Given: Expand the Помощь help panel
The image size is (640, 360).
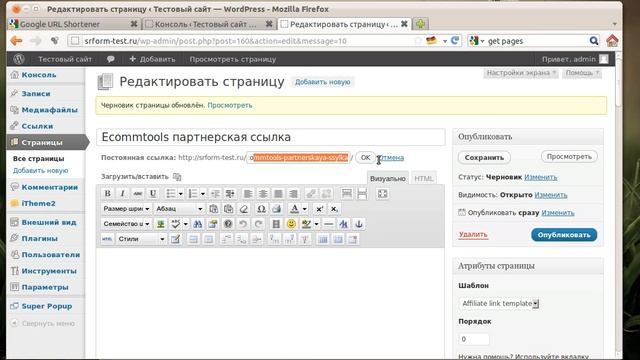Looking at the screenshot, I should pos(582,73).
